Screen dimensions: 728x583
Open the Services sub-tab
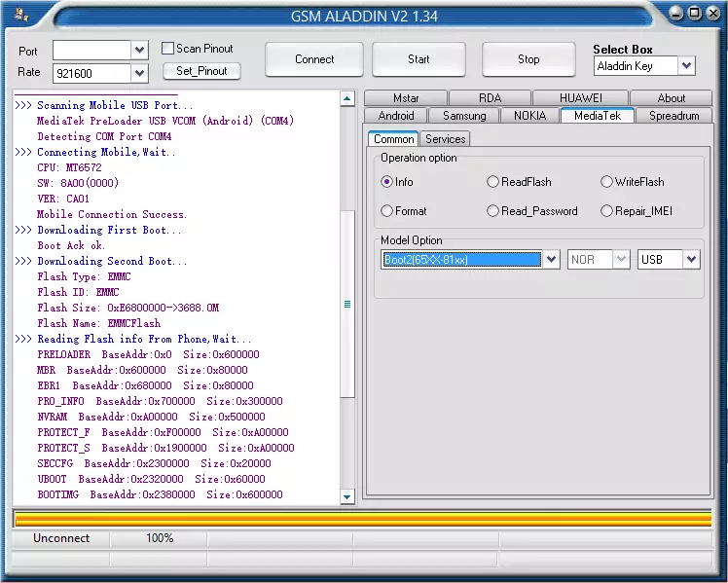click(x=445, y=139)
